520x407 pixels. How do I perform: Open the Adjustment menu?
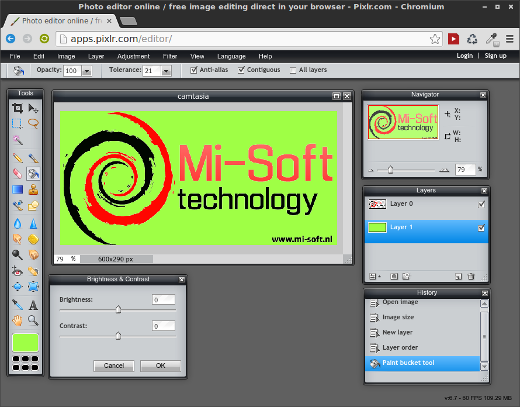click(133, 56)
